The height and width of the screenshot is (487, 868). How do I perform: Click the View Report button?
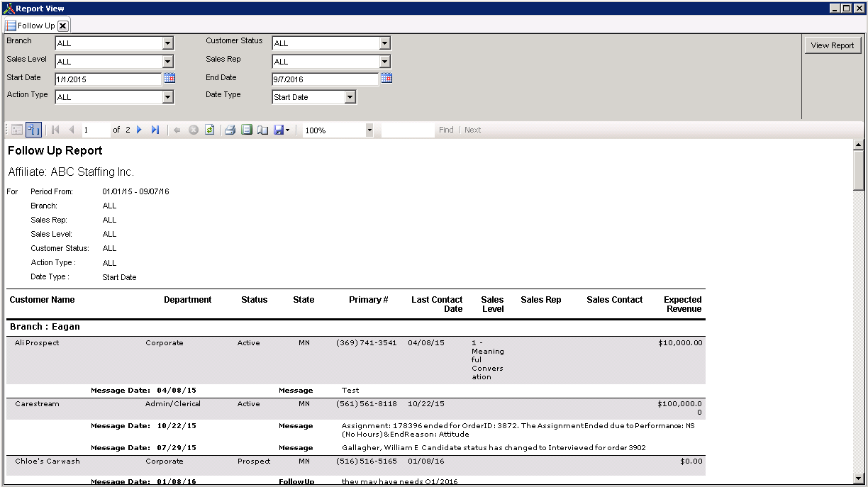pos(833,45)
